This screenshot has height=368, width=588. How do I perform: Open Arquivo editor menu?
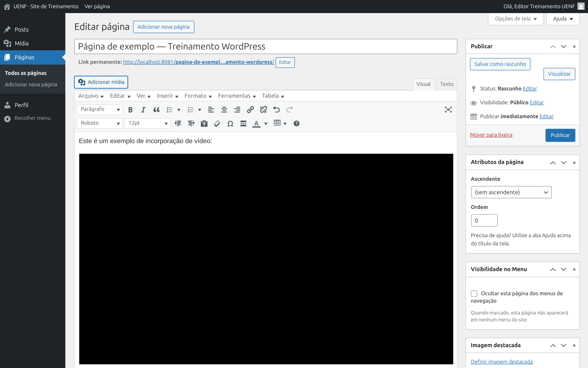[x=91, y=96]
